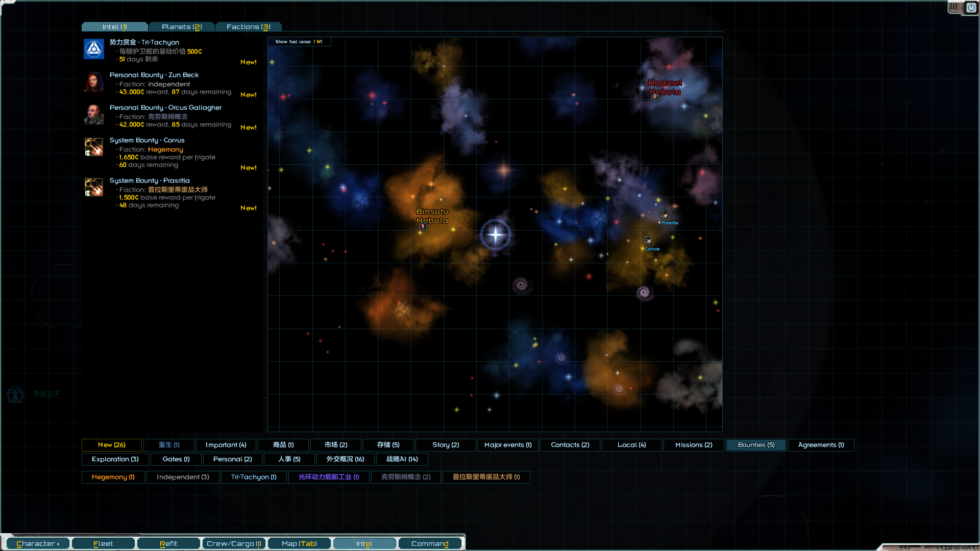The height and width of the screenshot is (551, 980).
Task: Toggle the Hegemony (1) faction filter
Action: coord(113,477)
